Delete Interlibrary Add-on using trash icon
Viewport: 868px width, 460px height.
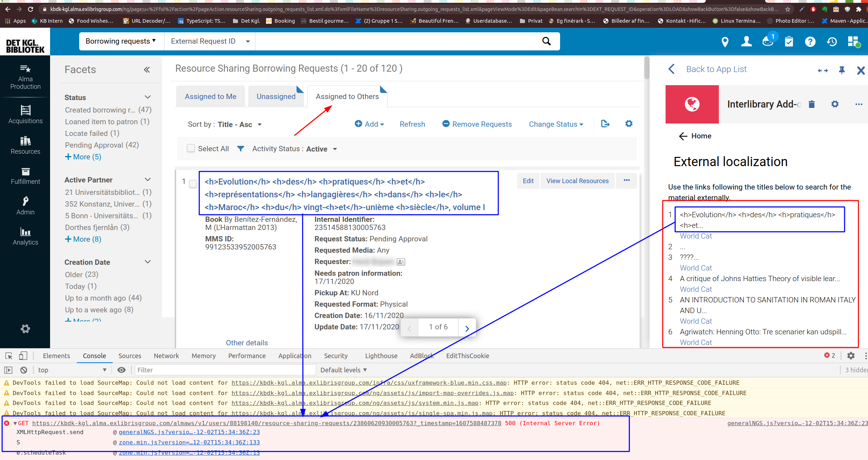812,104
